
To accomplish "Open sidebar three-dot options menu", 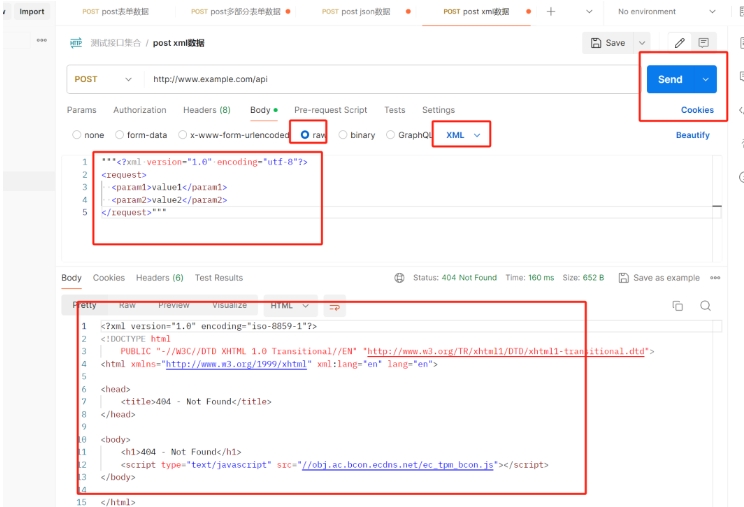I will pos(42,40).
